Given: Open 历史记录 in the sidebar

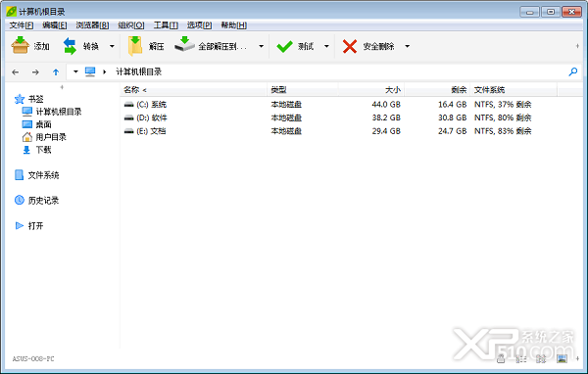Looking at the screenshot, I should 43,201.
